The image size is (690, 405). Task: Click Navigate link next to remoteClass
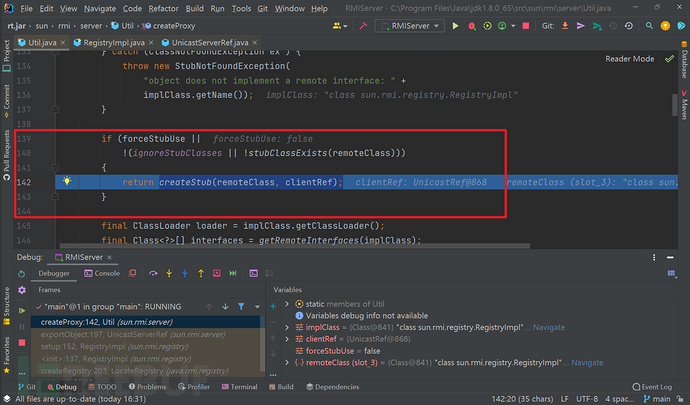(587, 362)
